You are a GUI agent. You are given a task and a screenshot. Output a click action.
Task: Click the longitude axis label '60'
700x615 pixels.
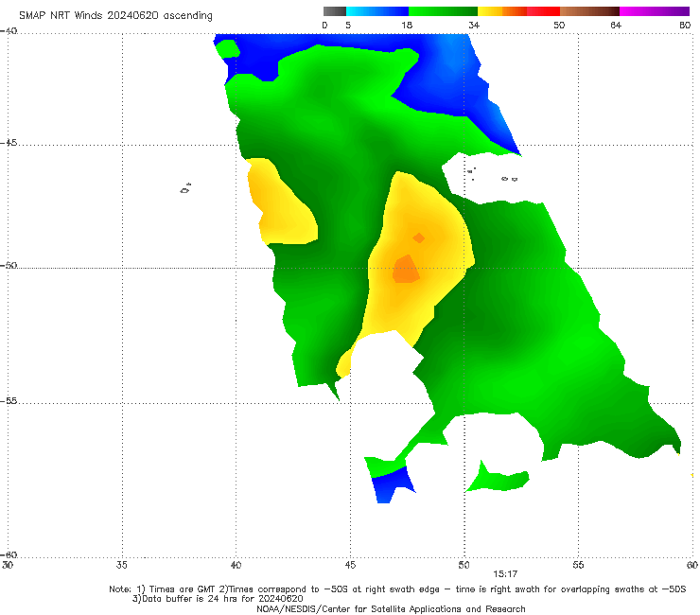tap(692, 566)
